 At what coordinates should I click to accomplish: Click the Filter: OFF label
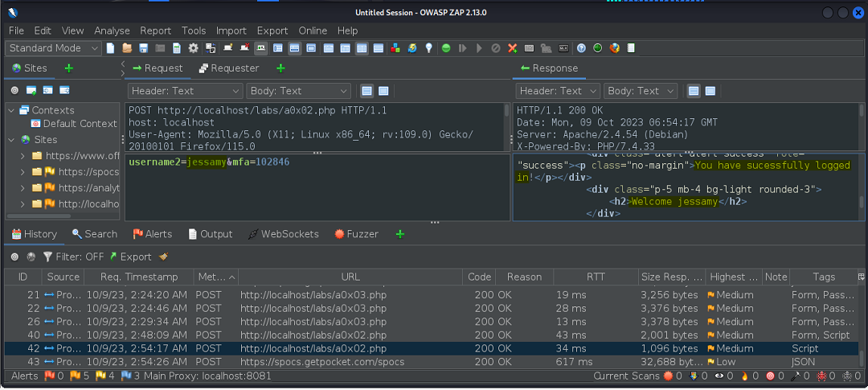click(80, 257)
